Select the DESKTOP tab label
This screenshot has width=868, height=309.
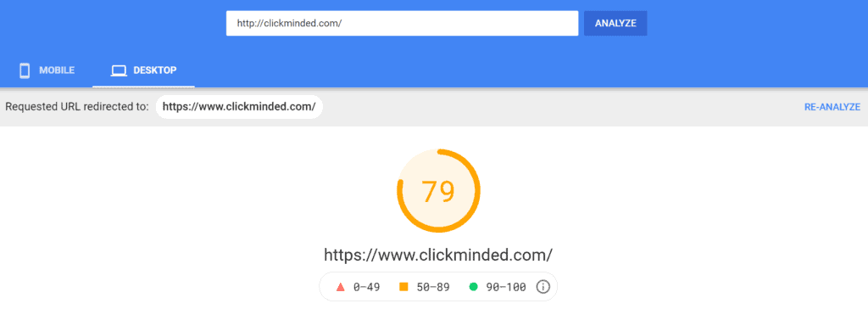[x=155, y=70]
